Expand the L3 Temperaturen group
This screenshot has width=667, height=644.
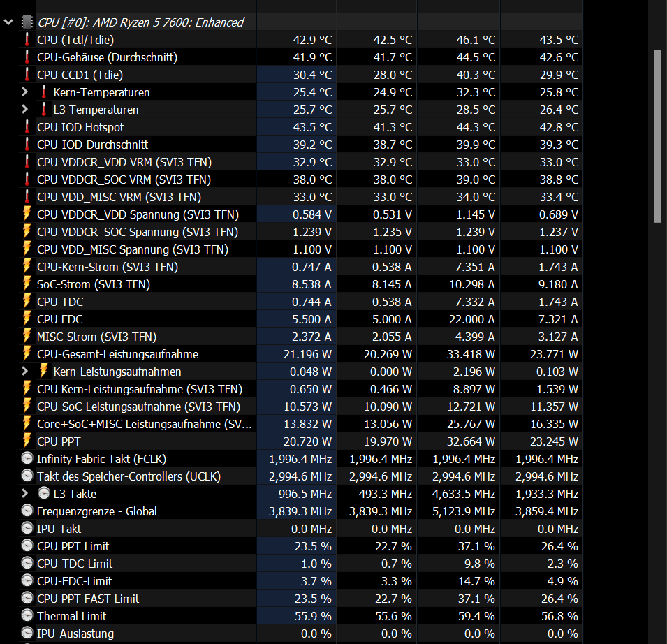click(24, 110)
